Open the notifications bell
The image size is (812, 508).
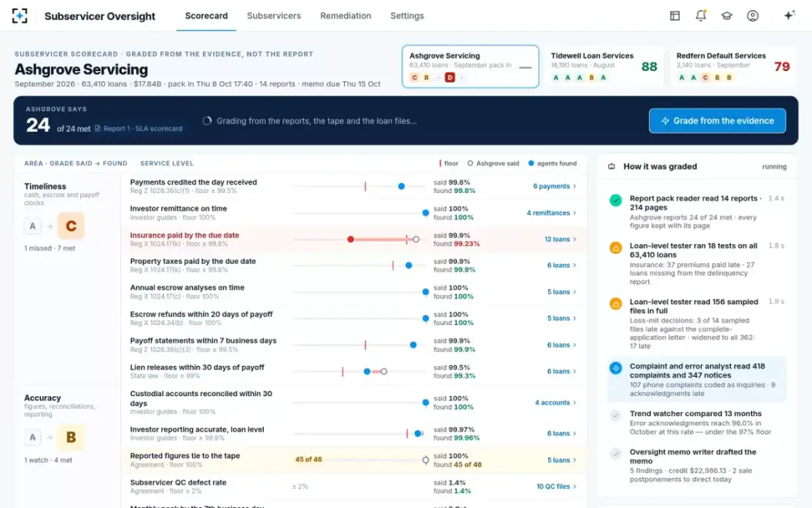(700, 16)
